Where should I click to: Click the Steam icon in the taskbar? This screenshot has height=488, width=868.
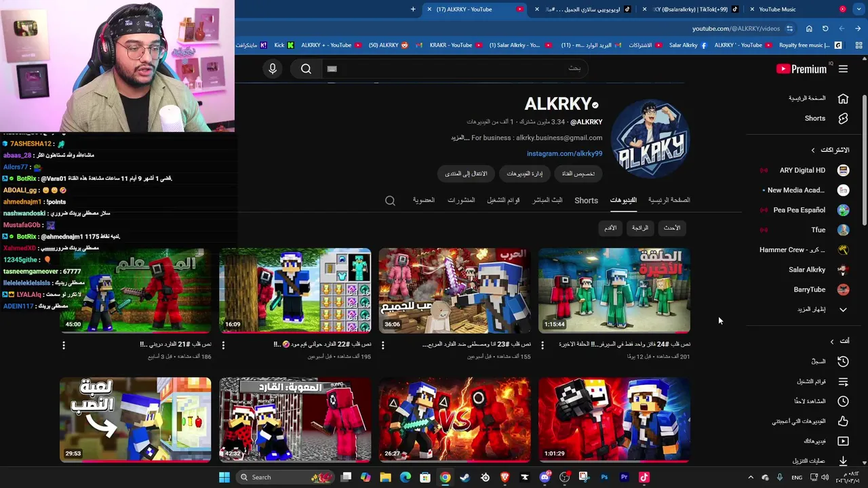pos(465,477)
